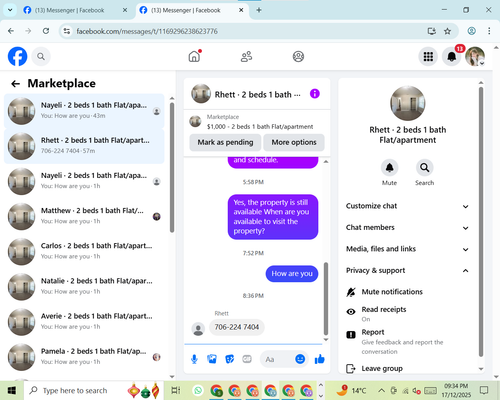Click the back arrow beside Marketplace
Viewport: 500px width, 400px height.
point(15,84)
